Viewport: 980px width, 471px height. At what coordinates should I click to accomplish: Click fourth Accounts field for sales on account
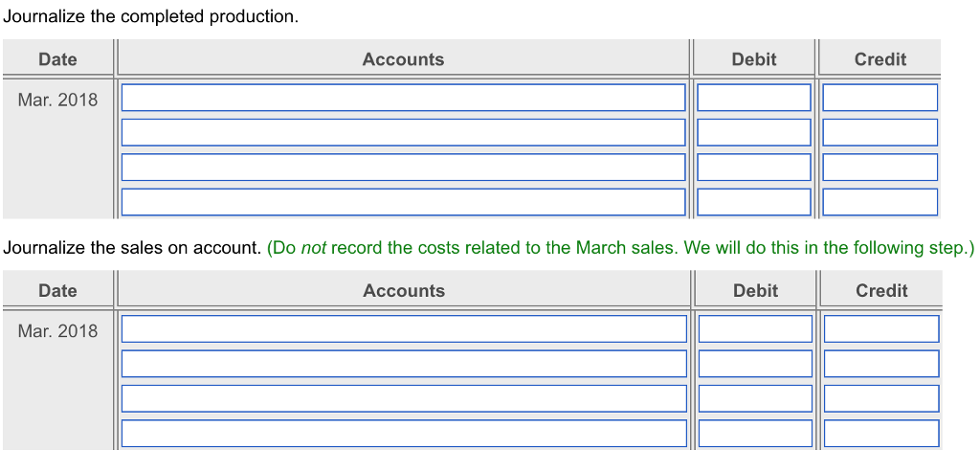404,433
